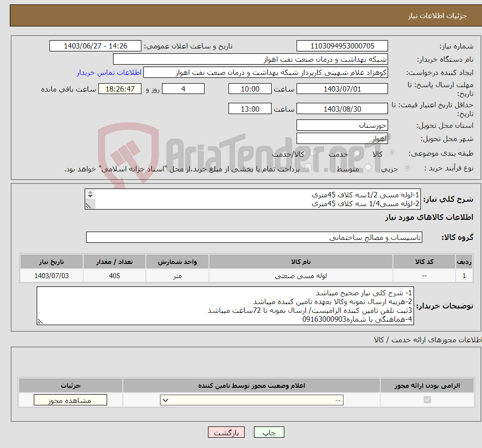Click the goods group field تاسیسات و مصالح ساختمانی
This screenshot has width=482, height=448.
(x=254, y=237)
